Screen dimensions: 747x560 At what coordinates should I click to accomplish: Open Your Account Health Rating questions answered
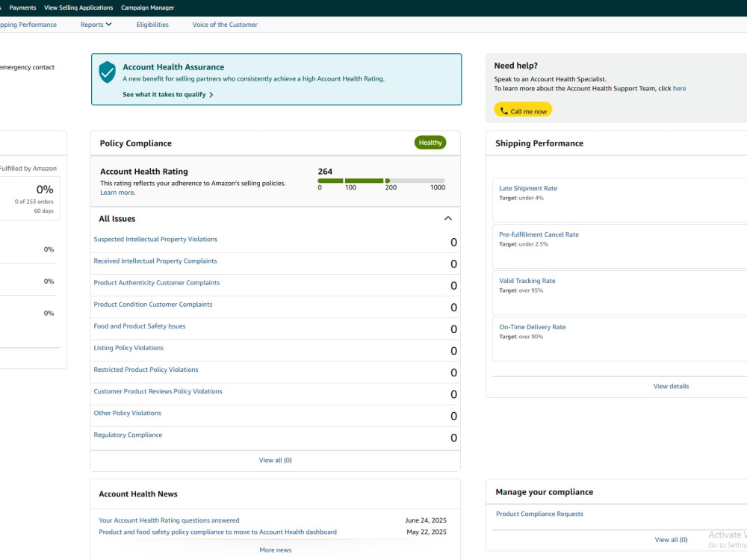click(169, 520)
